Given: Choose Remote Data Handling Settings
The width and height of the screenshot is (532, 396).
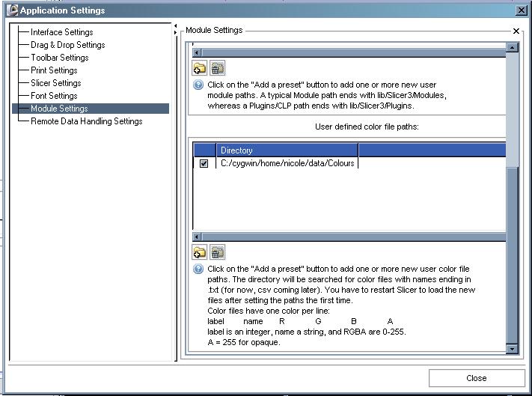Looking at the screenshot, I should point(86,121).
